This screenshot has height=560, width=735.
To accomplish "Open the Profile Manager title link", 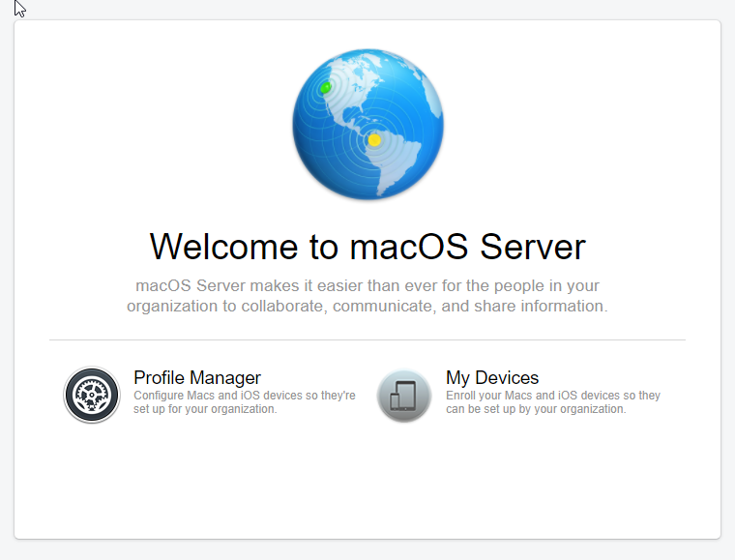I will tap(197, 378).
